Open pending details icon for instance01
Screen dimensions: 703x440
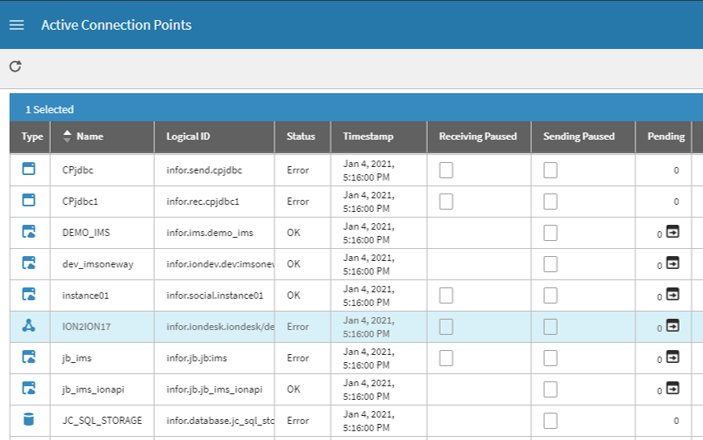(673, 295)
